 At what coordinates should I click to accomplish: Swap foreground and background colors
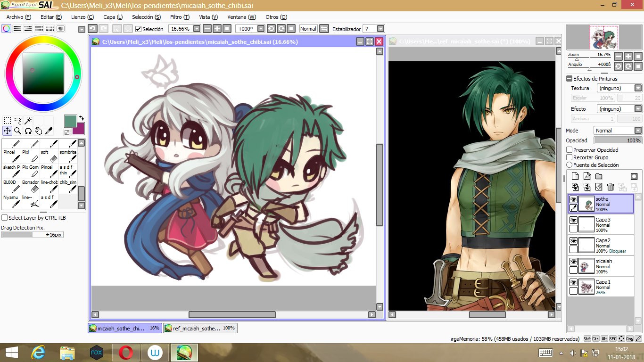click(x=81, y=118)
